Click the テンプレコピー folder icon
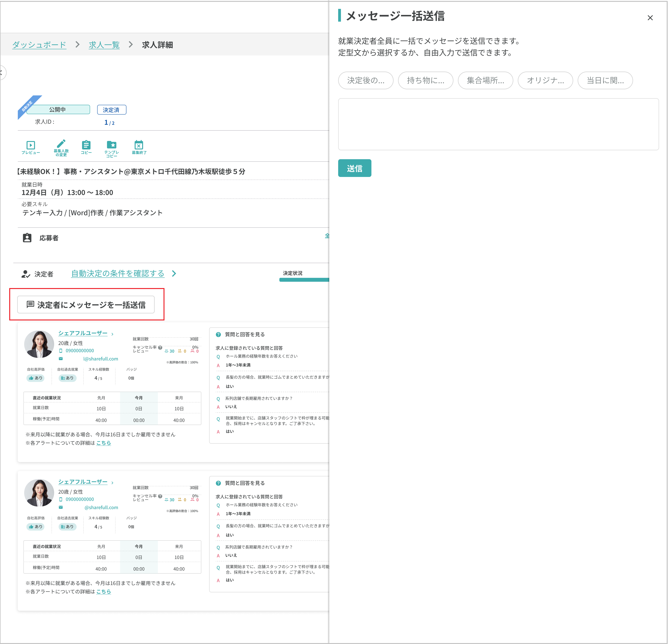The height and width of the screenshot is (644, 668). tap(111, 145)
